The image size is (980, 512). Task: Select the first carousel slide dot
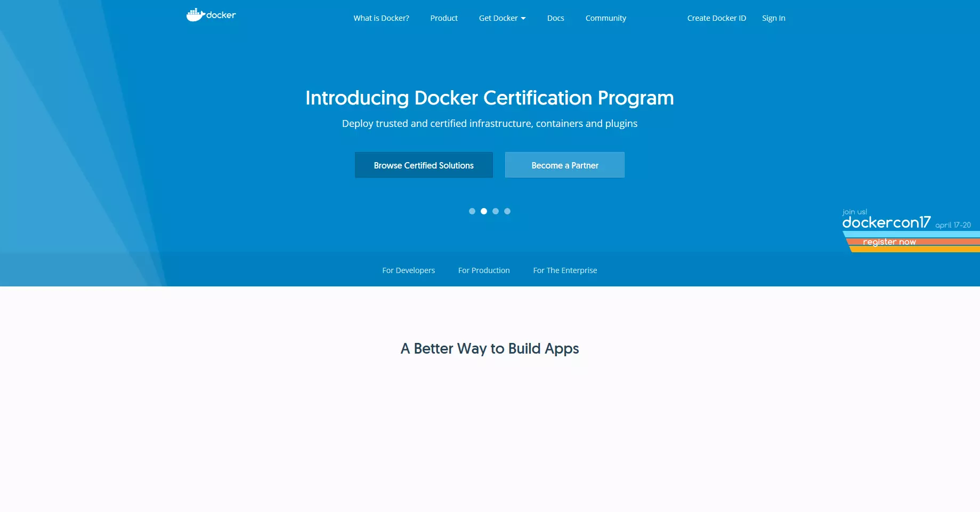(472, 211)
